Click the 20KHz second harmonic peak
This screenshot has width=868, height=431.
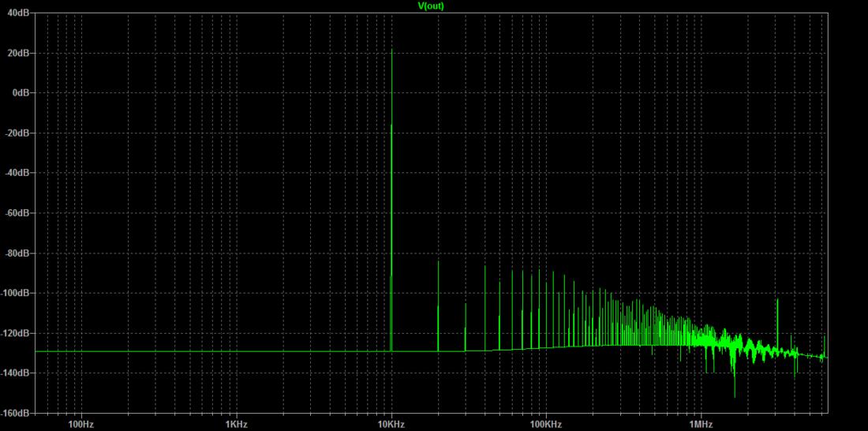coord(439,261)
